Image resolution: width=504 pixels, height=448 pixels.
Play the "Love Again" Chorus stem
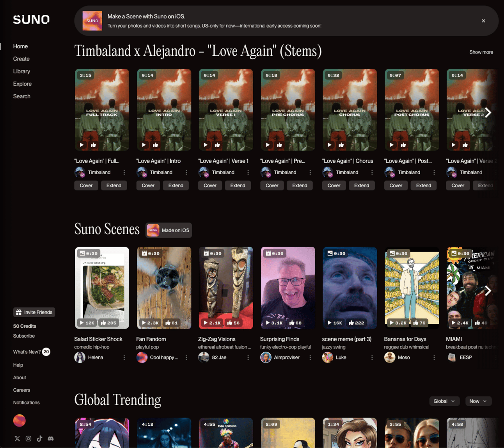[330, 145]
